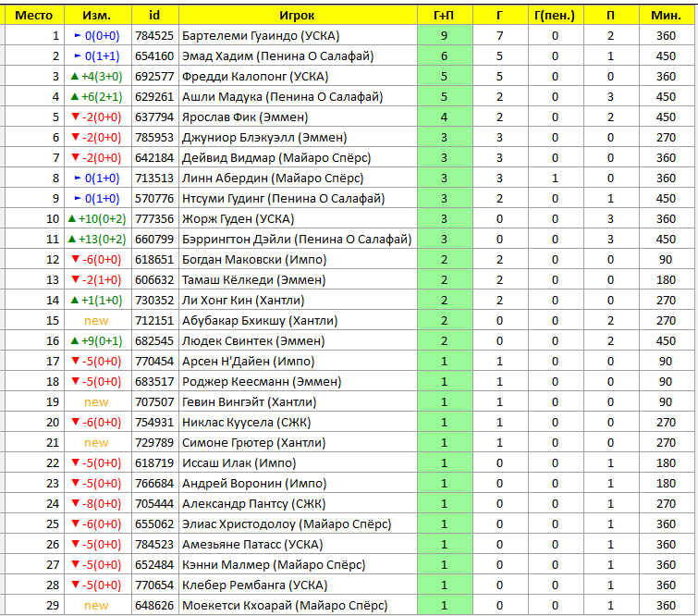Select penalty goals value 1 for Абердин
698x616 pixels.
555,179
